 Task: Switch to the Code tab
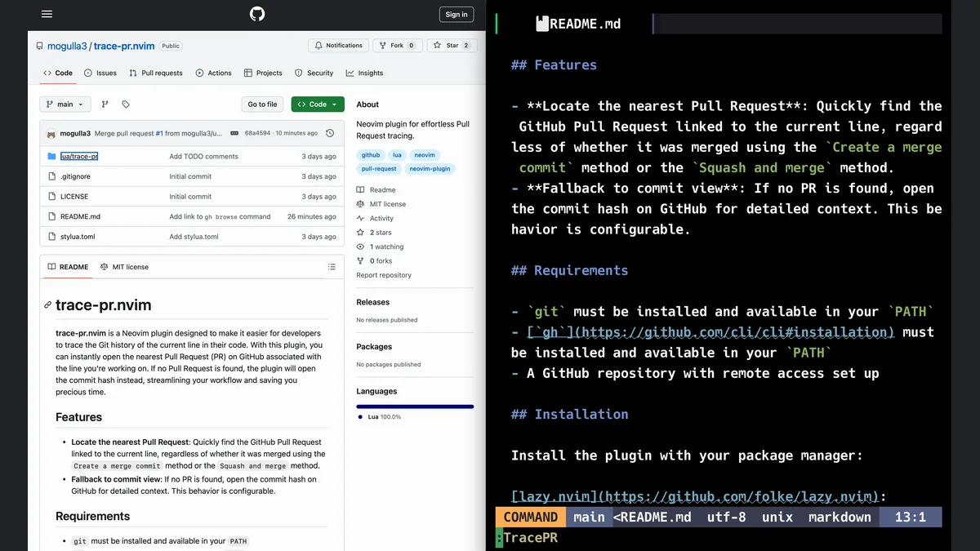coord(58,73)
